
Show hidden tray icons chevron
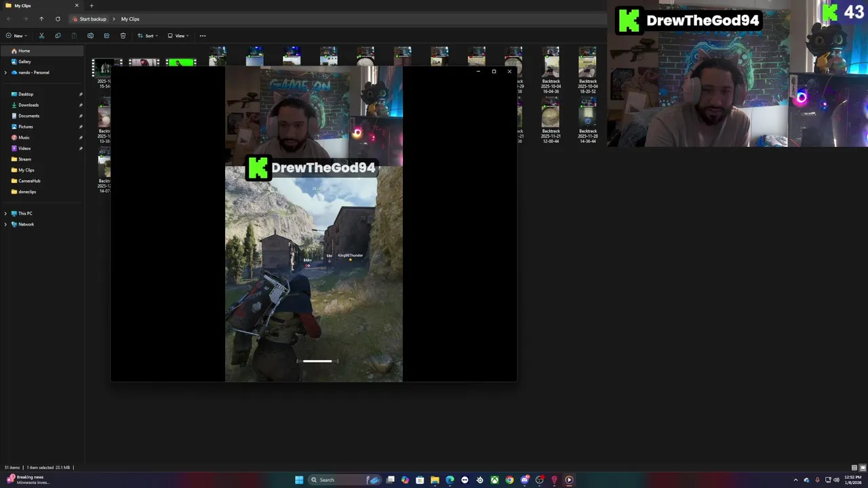tap(795, 480)
